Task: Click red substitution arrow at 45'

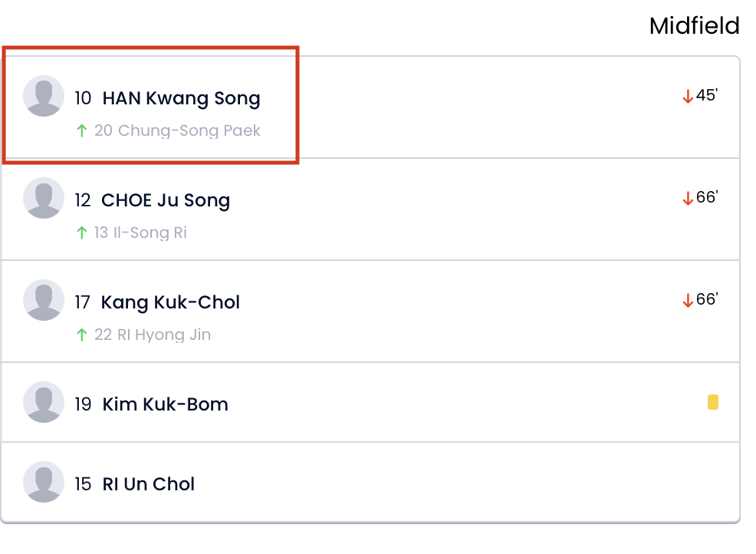Action: click(688, 97)
